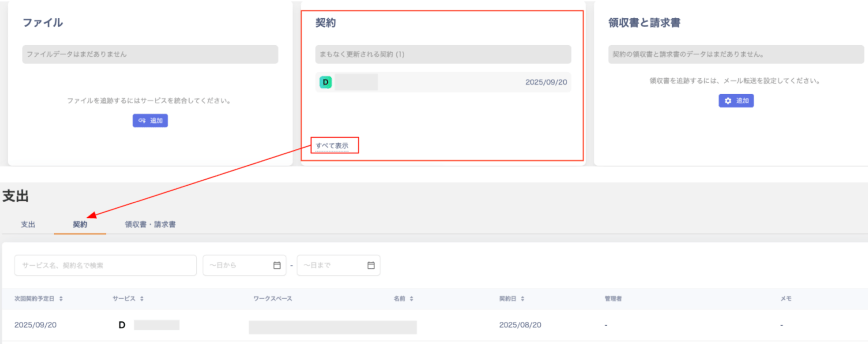Click the 追加 button in the 領収書と請求書 card

tap(736, 100)
